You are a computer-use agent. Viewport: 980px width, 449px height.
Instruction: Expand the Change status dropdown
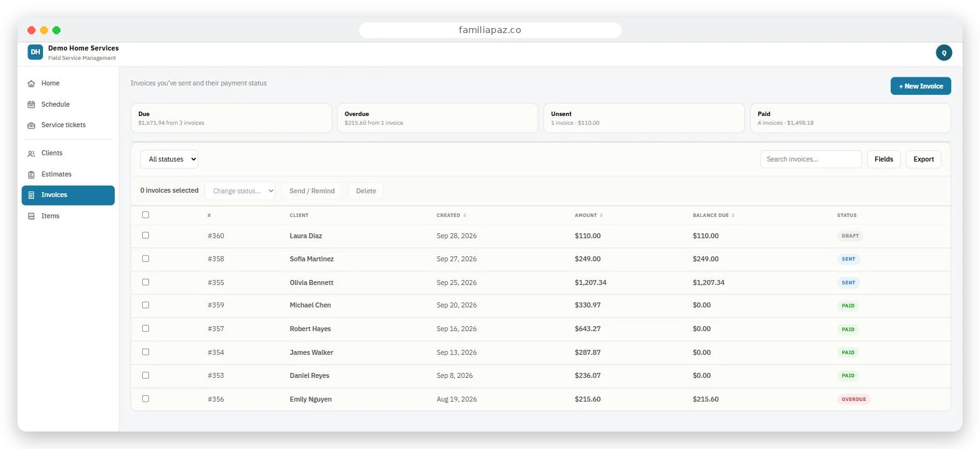point(240,191)
